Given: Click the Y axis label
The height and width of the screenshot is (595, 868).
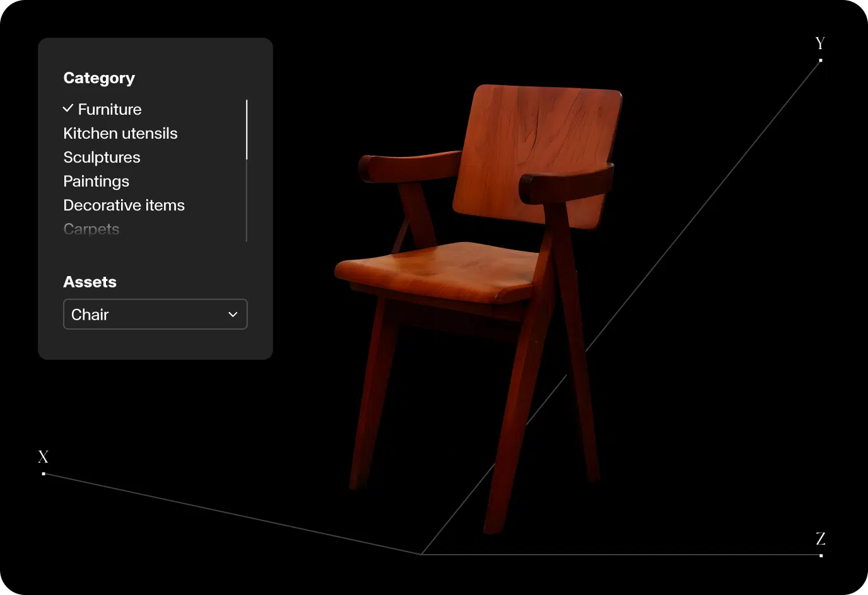Looking at the screenshot, I should pyautogui.click(x=819, y=43).
